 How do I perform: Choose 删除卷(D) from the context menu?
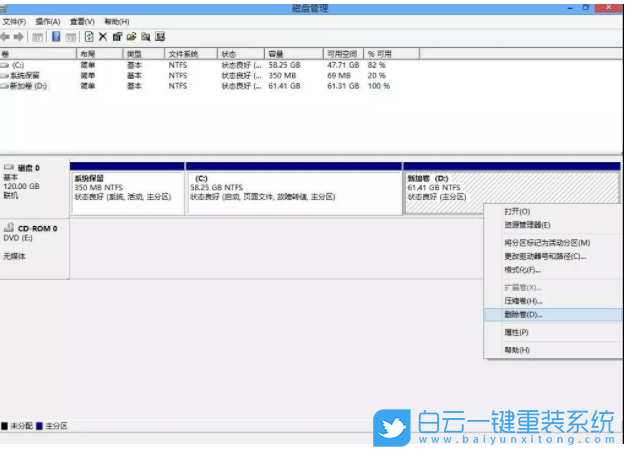pyautogui.click(x=523, y=314)
